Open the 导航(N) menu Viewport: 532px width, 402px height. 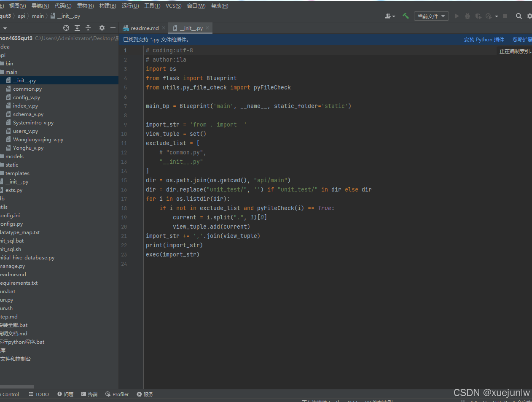pyautogui.click(x=40, y=6)
